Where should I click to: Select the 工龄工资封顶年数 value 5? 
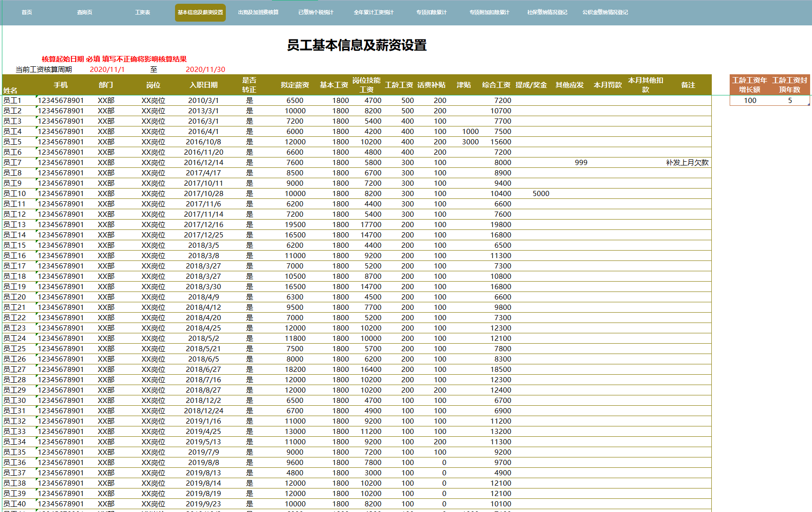(x=789, y=100)
